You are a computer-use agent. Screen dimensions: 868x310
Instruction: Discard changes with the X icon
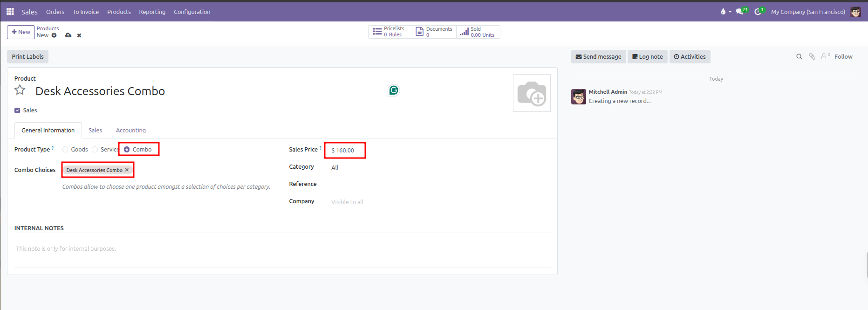point(79,35)
